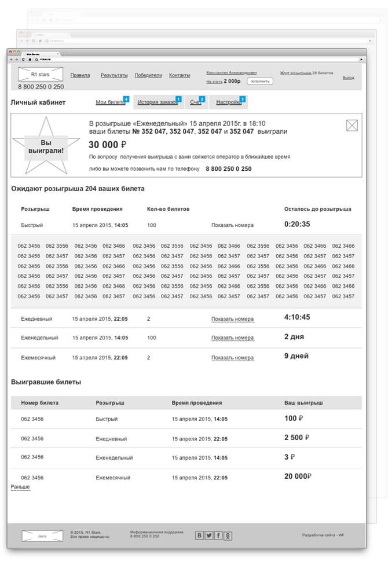
Task: Show ticket numbers for Ежедневный draw
Action: tap(232, 319)
